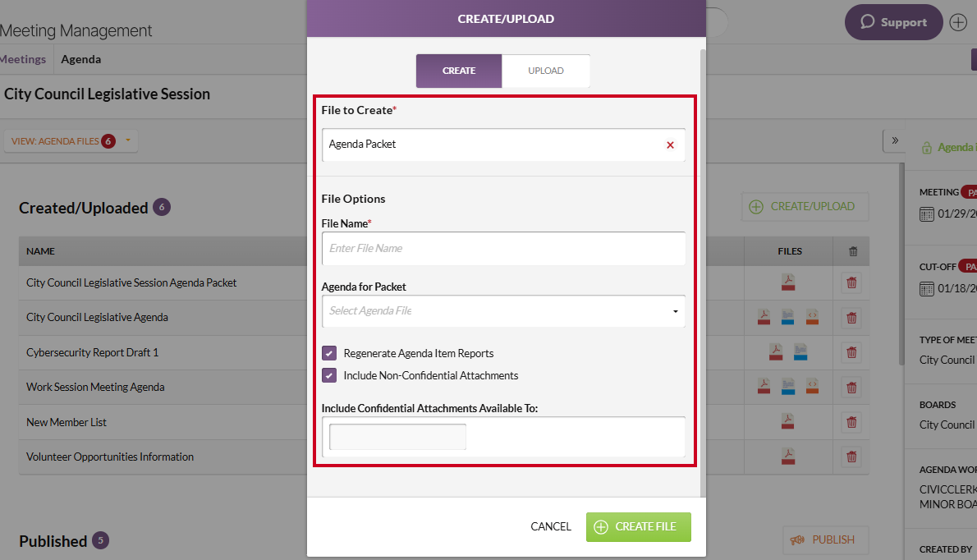The image size is (977, 560).
Task: Open the Support chat button
Action: click(893, 22)
